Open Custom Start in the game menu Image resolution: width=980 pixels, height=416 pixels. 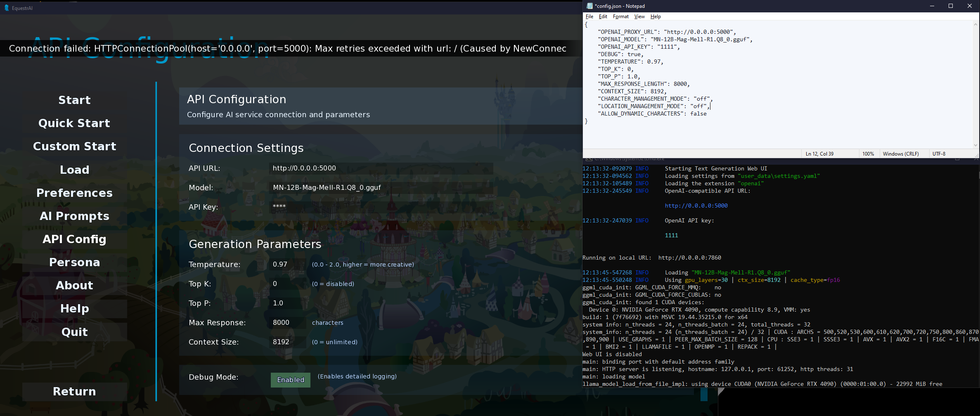click(75, 147)
